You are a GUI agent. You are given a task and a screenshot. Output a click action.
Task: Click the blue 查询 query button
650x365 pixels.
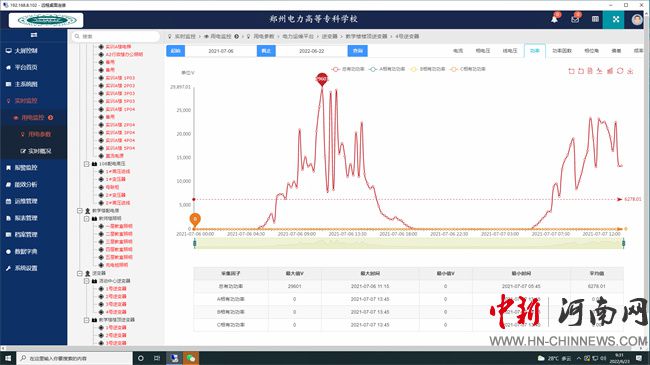(357, 51)
